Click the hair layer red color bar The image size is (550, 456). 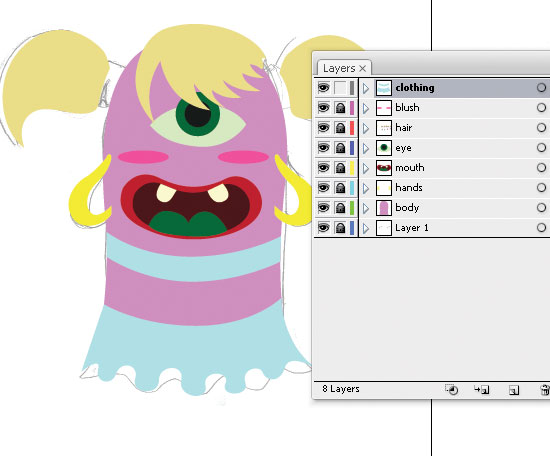[352, 128]
